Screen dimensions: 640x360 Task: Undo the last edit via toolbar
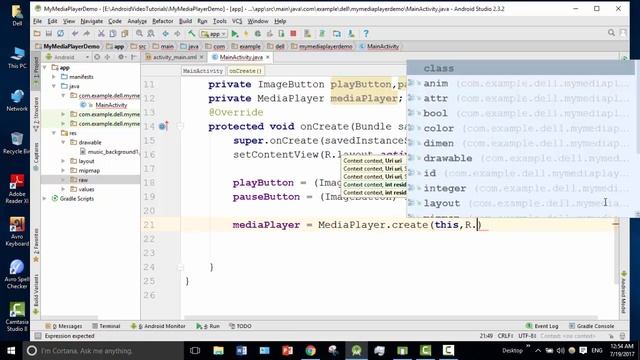(75, 34)
